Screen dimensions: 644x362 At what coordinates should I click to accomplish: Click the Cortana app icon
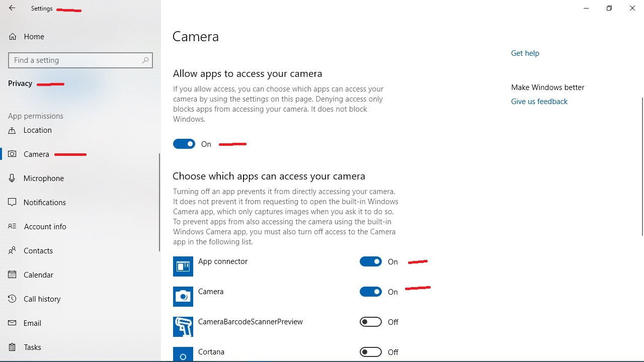183,354
